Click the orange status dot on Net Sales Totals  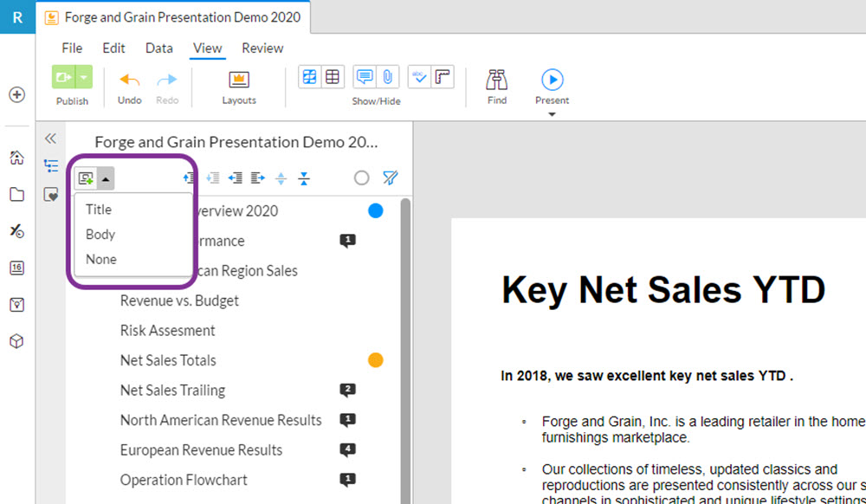pos(376,360)
